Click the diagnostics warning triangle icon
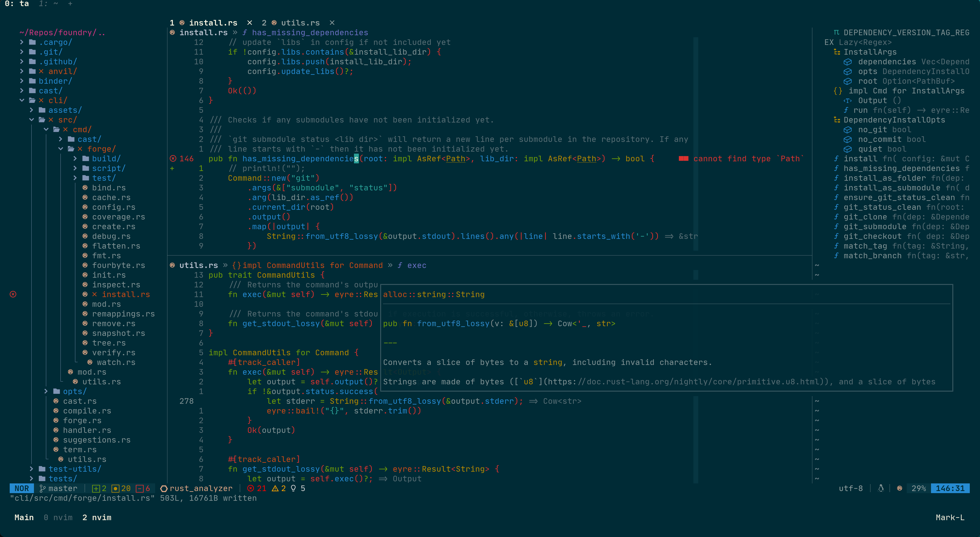 pyautogui.click(x=275, y=488)
